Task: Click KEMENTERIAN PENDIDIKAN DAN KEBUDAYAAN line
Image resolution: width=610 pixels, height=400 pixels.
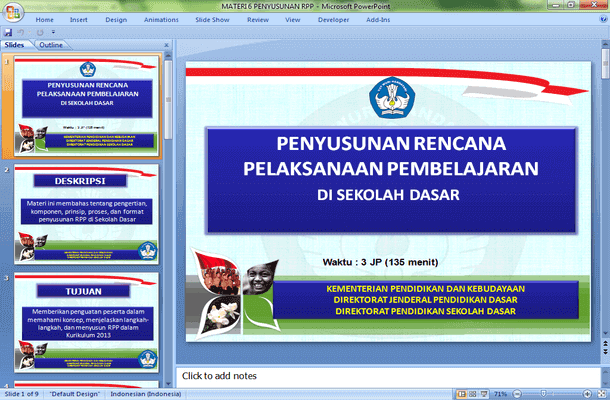Action: pyautogui.click(x=426, y=289)
